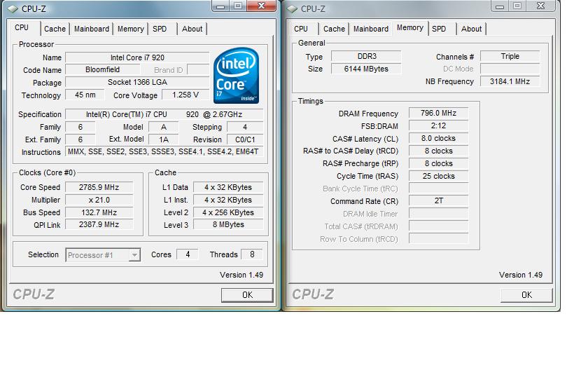This screenshot has height=368, width=588.
Task: Minimize the right CPU-Z window
Action: tap(500, 6)
